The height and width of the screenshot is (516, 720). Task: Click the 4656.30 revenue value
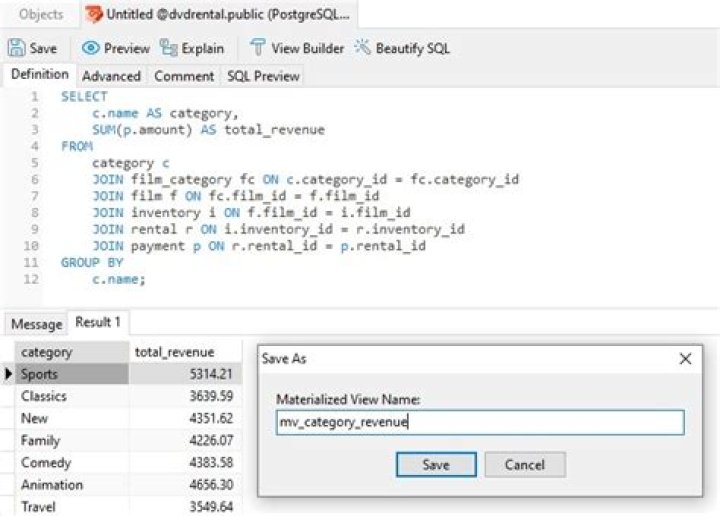(x=211, y=484)
